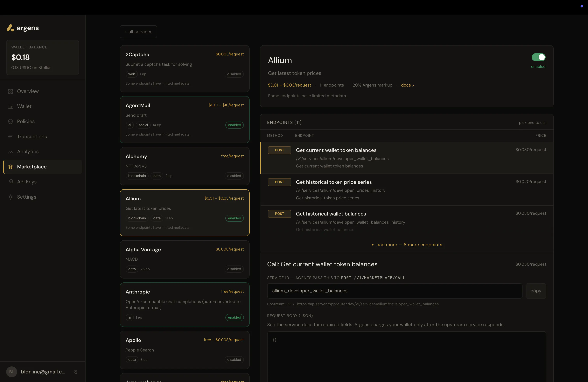Click into the request body JSON editor

[406, 357]
